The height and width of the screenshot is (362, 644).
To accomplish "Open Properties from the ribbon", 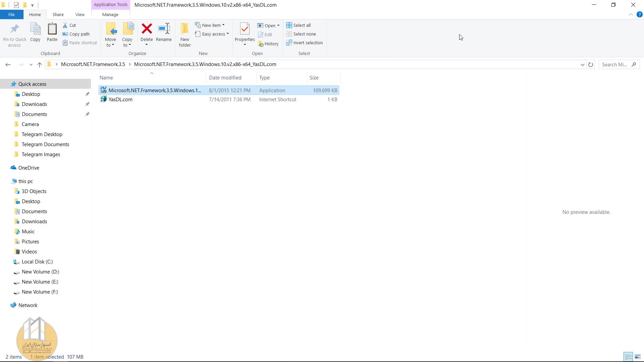I will point(245,30).
